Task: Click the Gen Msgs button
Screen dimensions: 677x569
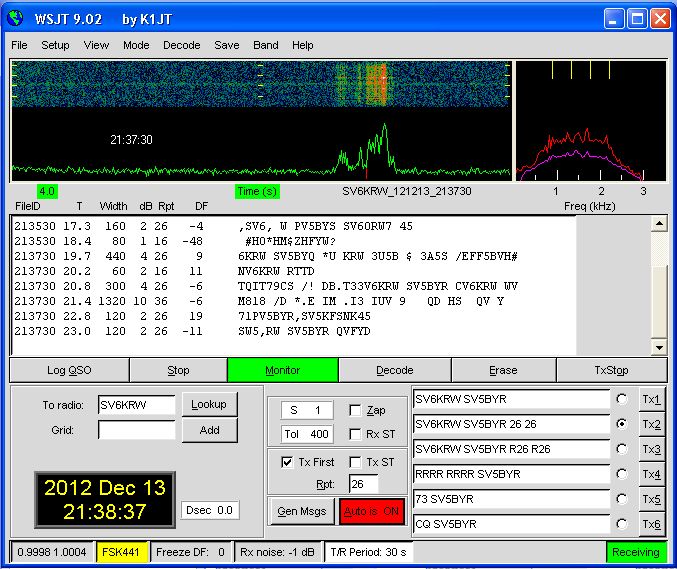Action: click(301, 511)
